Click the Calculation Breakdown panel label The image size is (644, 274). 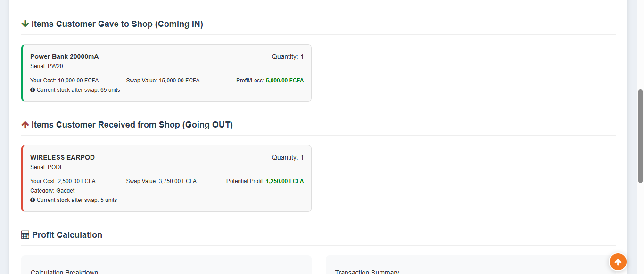pos(64,272)
